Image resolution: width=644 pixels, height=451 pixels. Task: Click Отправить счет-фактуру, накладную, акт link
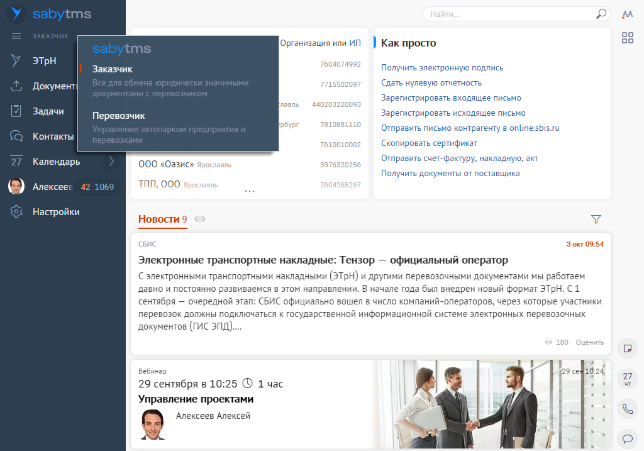(x=460, y=158)
